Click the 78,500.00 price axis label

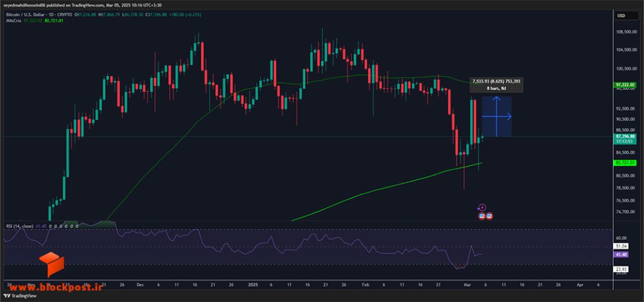[626, 188]
